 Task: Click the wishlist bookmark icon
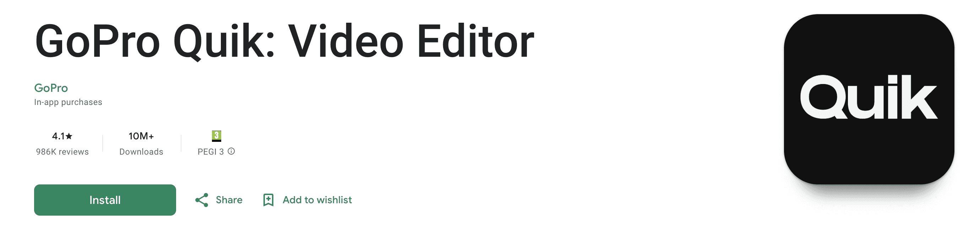[268, 200]
